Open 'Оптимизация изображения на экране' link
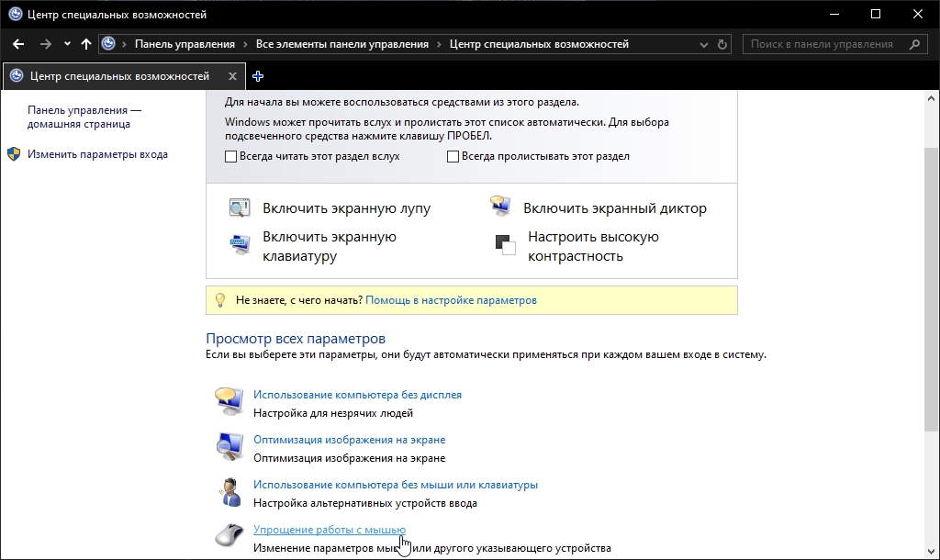The width and height of the screenshot is (940, 560). (x=349, y=440)
